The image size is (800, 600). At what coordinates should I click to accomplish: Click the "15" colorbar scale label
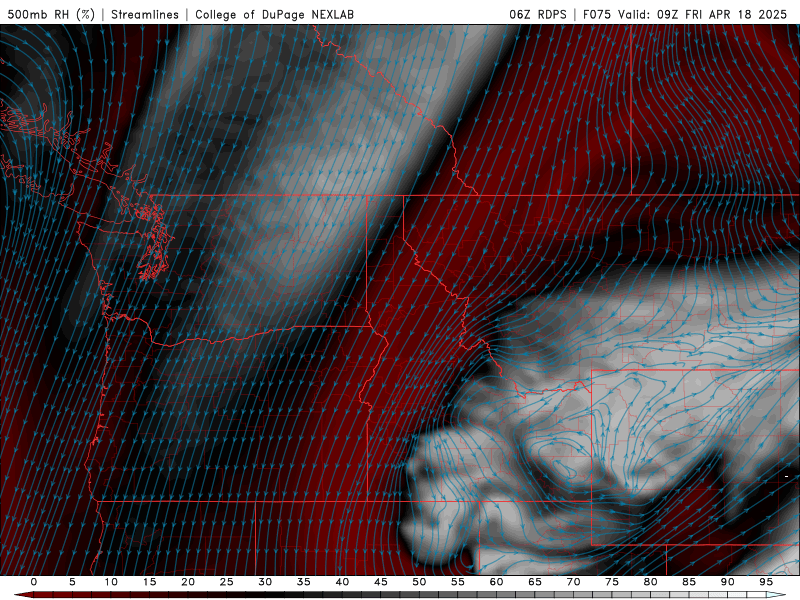(x=149, y=582)
